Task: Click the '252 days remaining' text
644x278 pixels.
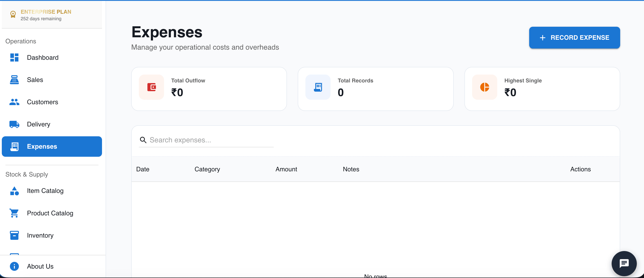Action: (41, 19)
